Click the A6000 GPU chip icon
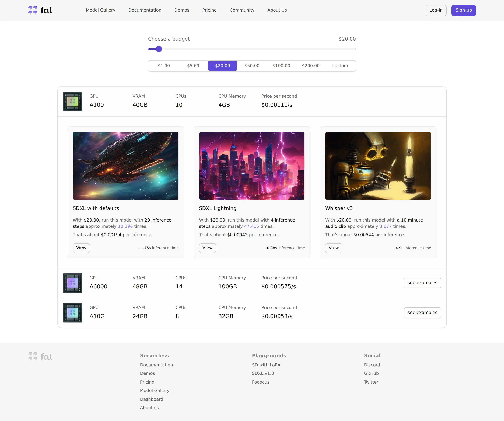This screenshot has height=421, width=504. pos(72,283)
